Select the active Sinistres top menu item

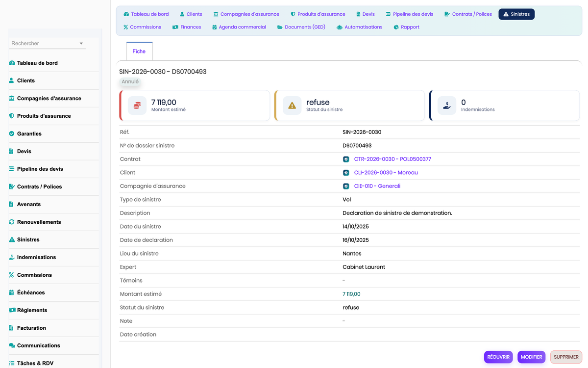[x=516, y=14]
